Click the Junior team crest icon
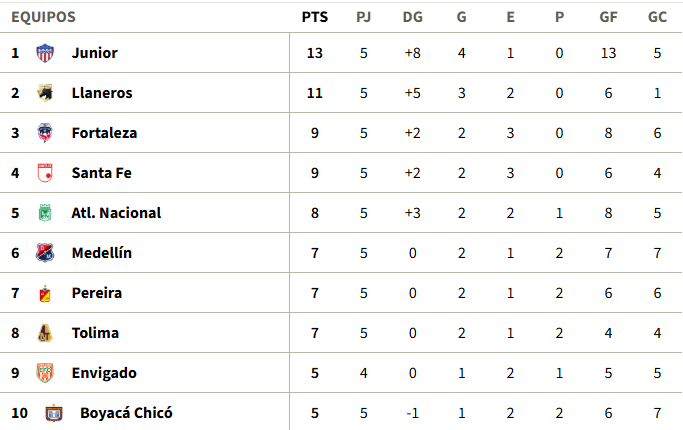 click(x=45, y=53)
